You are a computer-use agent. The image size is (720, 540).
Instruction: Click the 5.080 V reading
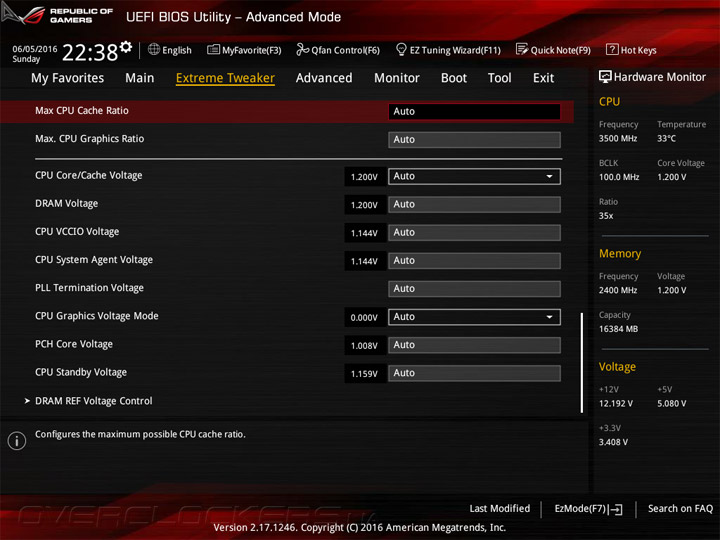[x=671, y=403]
